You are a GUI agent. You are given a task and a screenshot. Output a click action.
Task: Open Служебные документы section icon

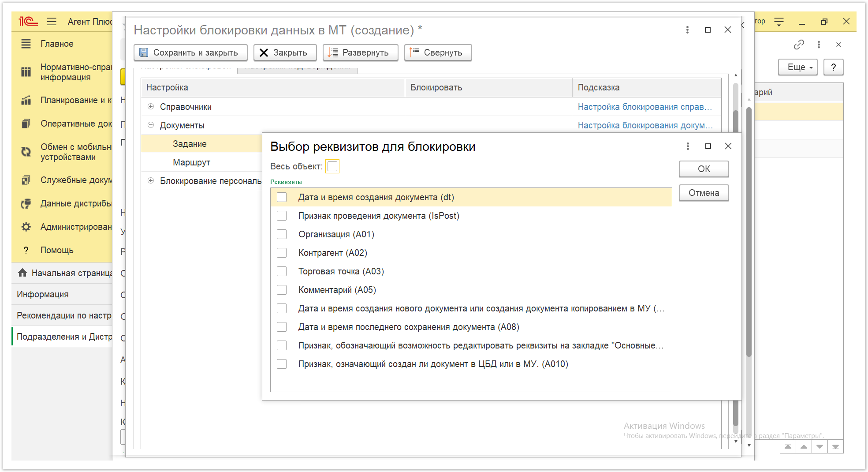[26, 180]
